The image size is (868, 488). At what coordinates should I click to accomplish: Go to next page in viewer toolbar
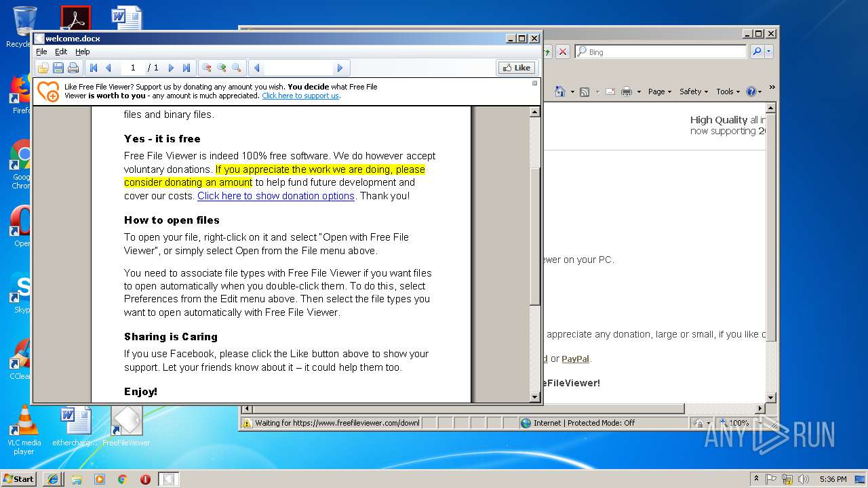pos(171,68)
